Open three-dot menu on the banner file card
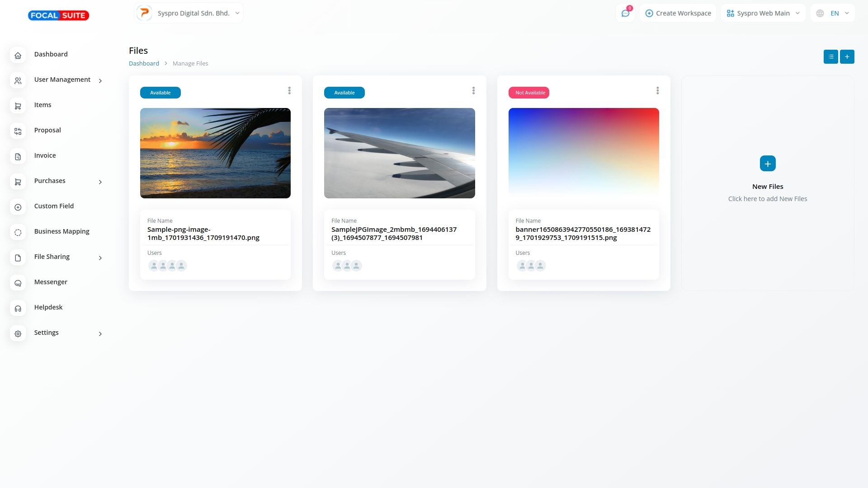The height and width of the screenshot is (488, 868). (x=657, y=91)
